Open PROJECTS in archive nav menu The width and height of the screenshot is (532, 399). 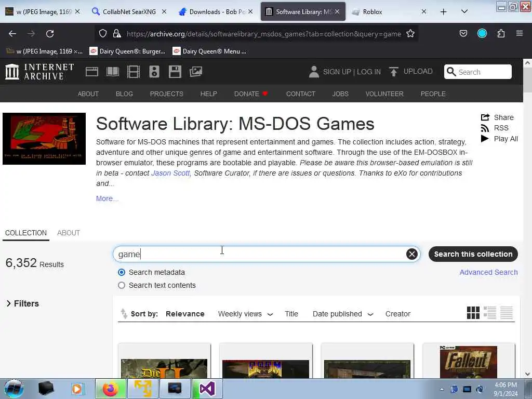(167, 94)
